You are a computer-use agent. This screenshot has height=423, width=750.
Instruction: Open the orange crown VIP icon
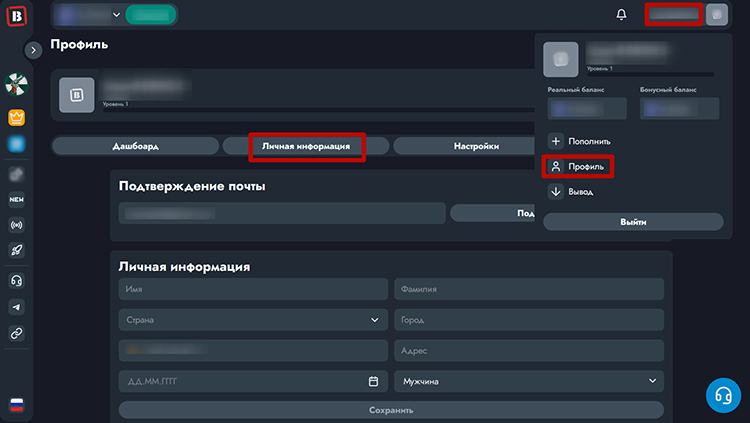tap(16, 117)
